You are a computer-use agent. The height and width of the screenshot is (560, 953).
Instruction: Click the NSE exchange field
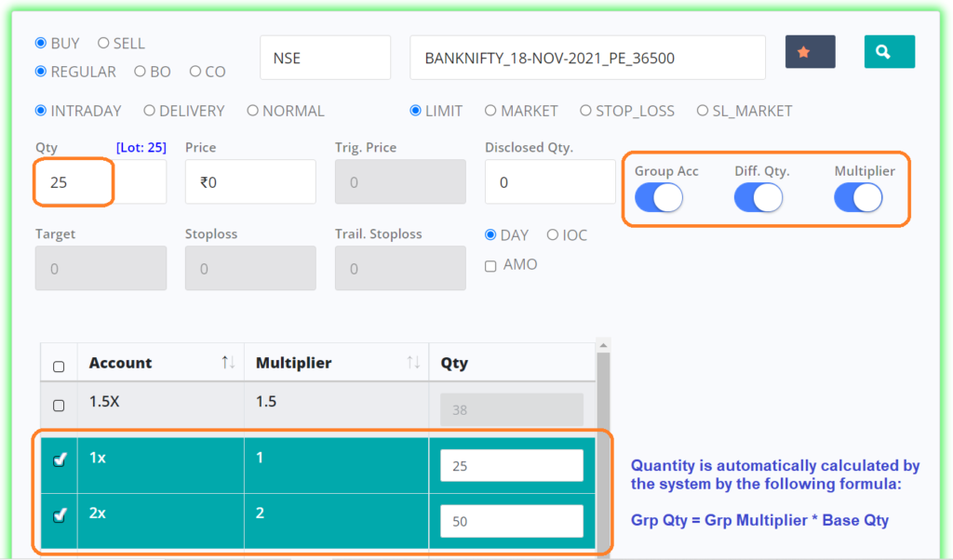(325, 58)
